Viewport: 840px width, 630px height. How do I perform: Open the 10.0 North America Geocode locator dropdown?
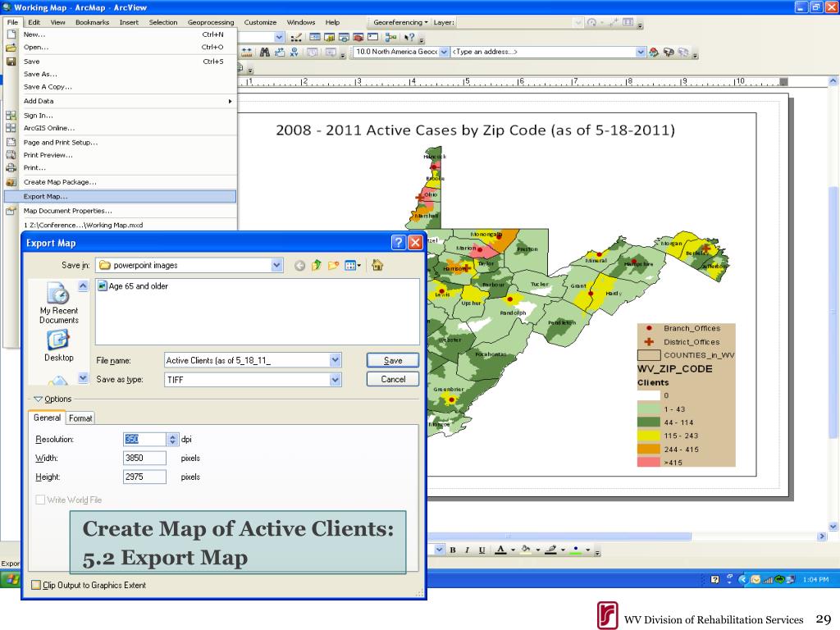[444, 52]
